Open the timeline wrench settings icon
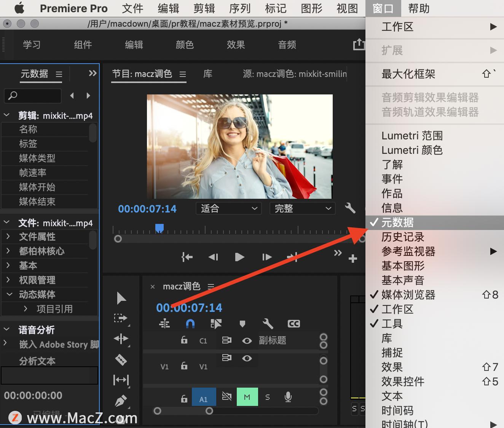Image resolution: width=504 pixels, height=428 pixels. pos(268,323)
